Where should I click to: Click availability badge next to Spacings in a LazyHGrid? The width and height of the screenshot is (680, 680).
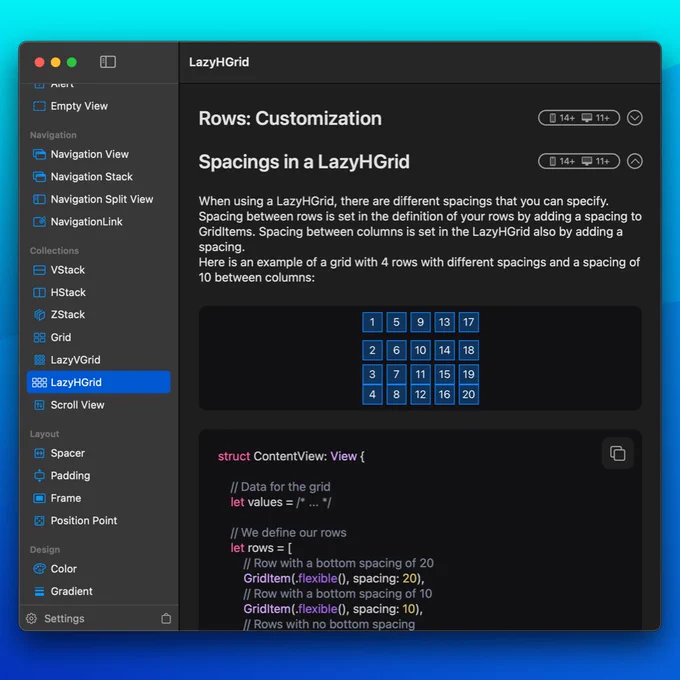pyautogui.click(x=579, y=161)
